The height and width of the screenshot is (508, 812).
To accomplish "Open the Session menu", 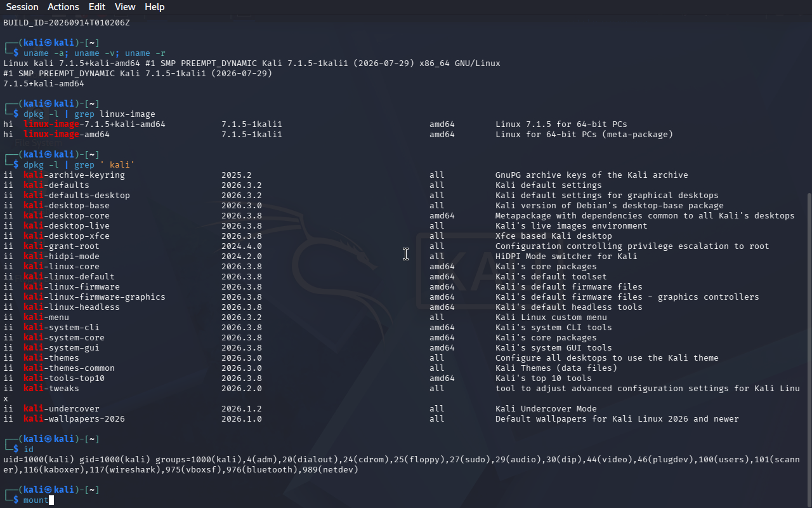I will pyautogui.click(x=22, y=7).
